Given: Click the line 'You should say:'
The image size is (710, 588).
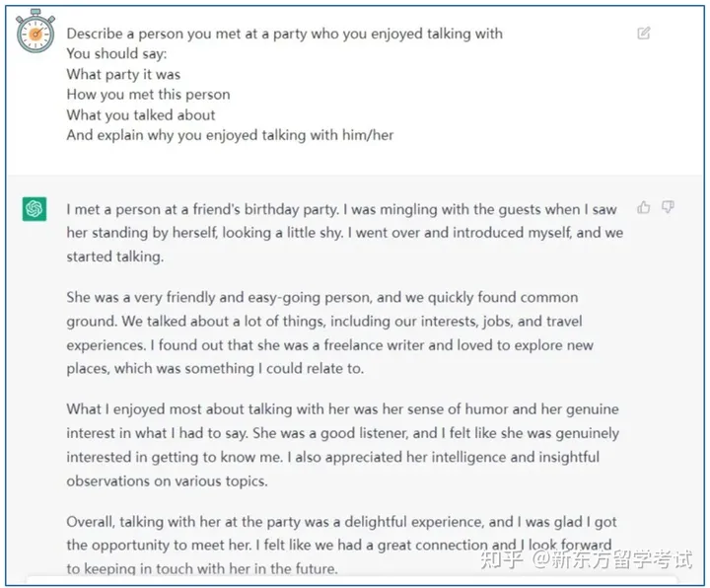Looking at the screenshot, I should 116,54.
